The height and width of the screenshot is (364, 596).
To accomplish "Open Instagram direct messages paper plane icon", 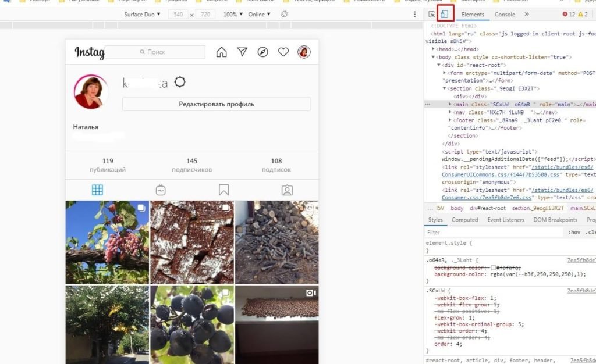I will click(x=242, y=52).
